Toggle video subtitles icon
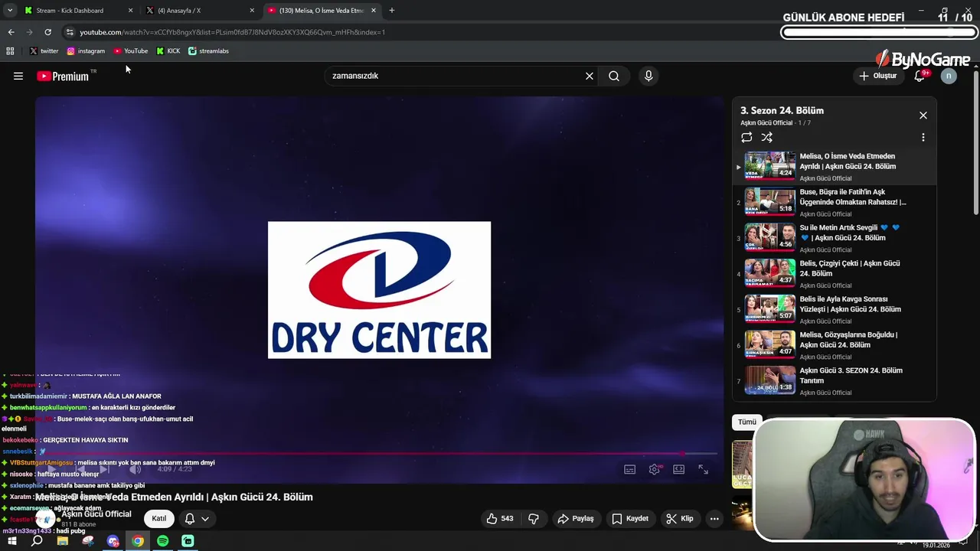Viewport: 980px width, 551px height. (630, 470)
